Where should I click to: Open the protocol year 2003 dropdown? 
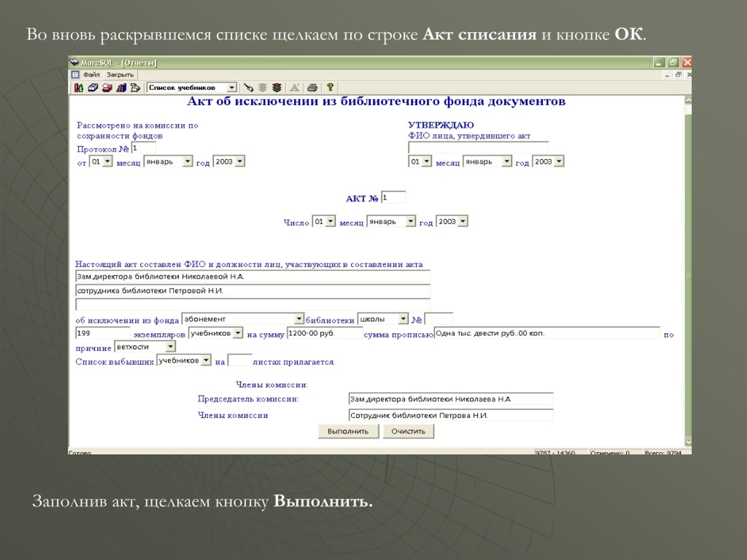click(240, 161)
